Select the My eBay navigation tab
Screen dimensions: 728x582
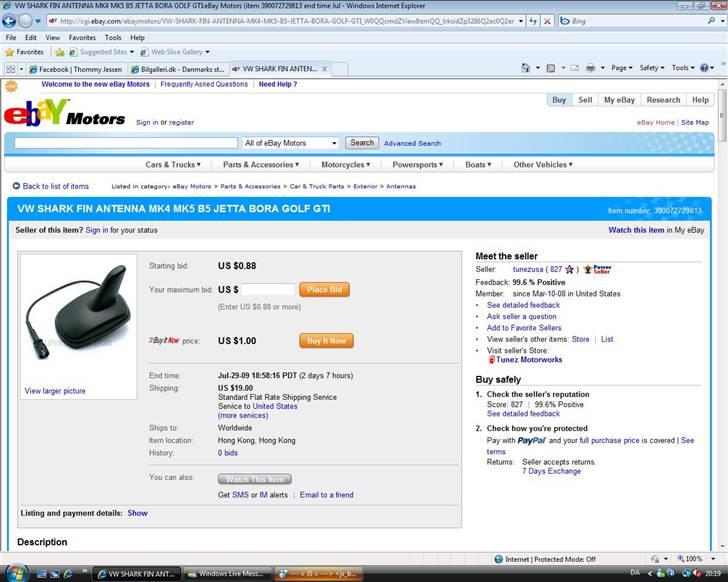619,100
